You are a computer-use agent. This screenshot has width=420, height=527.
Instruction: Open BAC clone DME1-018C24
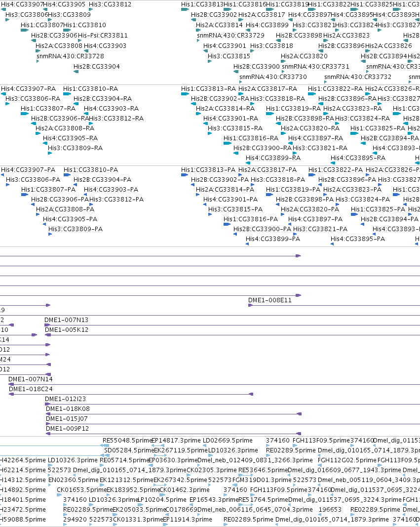(31, 389)
